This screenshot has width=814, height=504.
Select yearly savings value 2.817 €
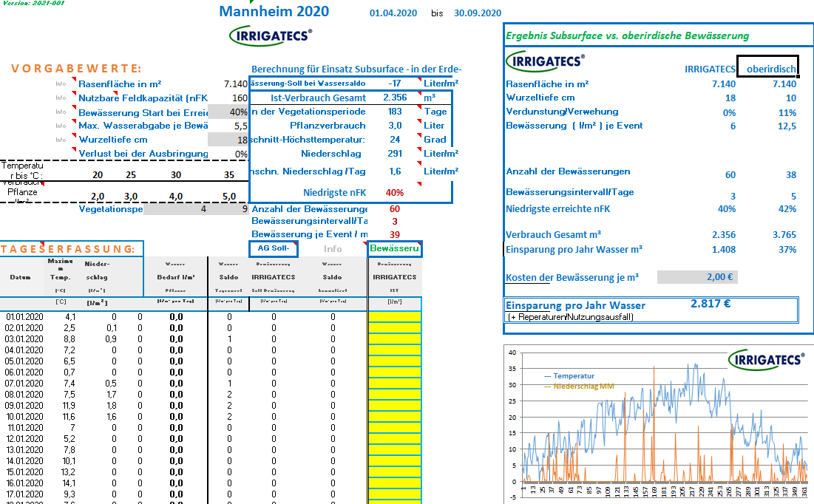pyautogui.click(x=710, y=304)
